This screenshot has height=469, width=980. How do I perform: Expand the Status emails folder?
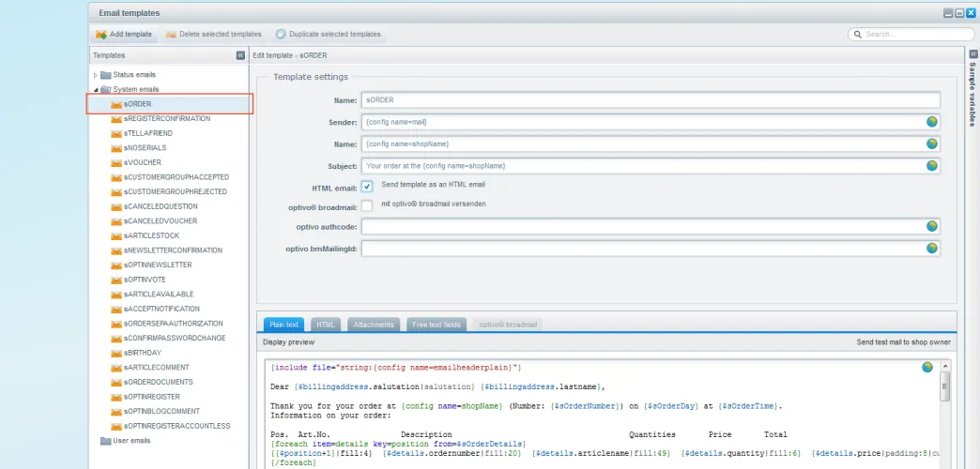coord(96,75)
